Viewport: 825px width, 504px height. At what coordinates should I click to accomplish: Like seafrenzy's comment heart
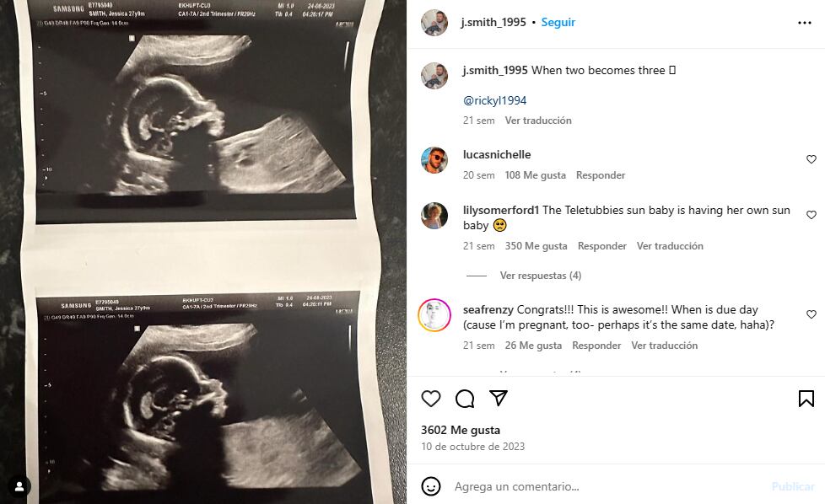pos(812,314)
